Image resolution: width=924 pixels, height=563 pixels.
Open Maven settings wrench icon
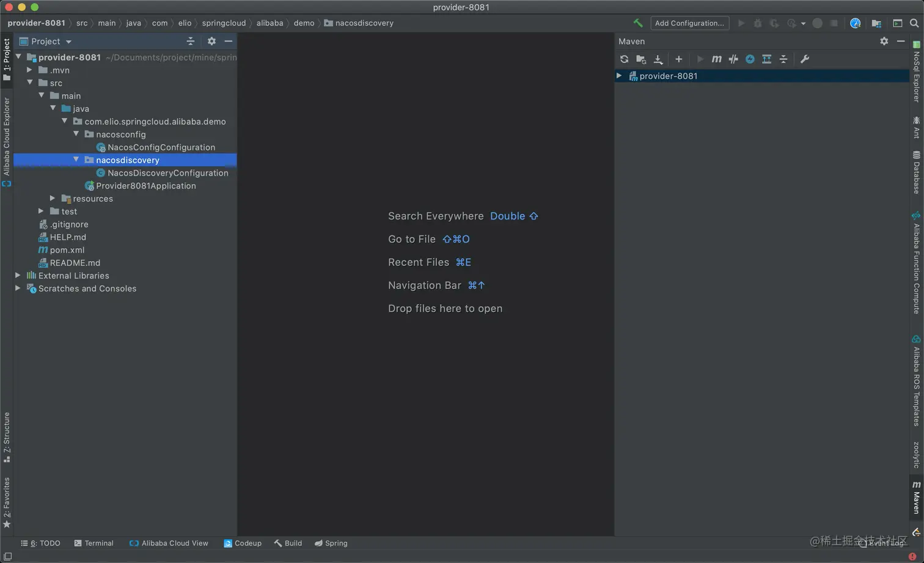pos(804,59)
